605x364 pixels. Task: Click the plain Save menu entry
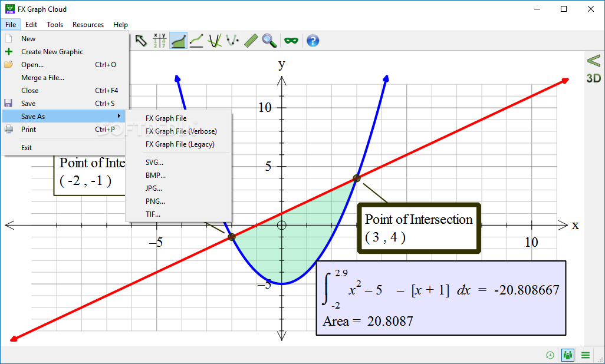[x=65, y=103]
